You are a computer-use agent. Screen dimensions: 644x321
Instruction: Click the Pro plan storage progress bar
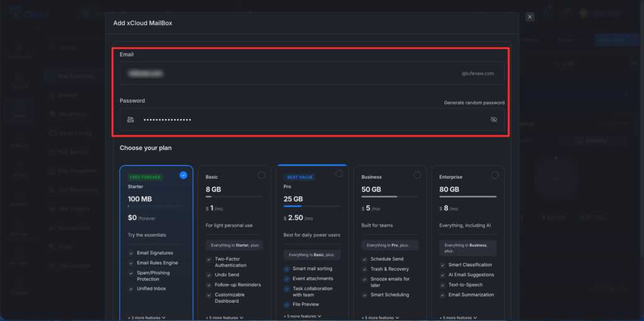(312, 206)
